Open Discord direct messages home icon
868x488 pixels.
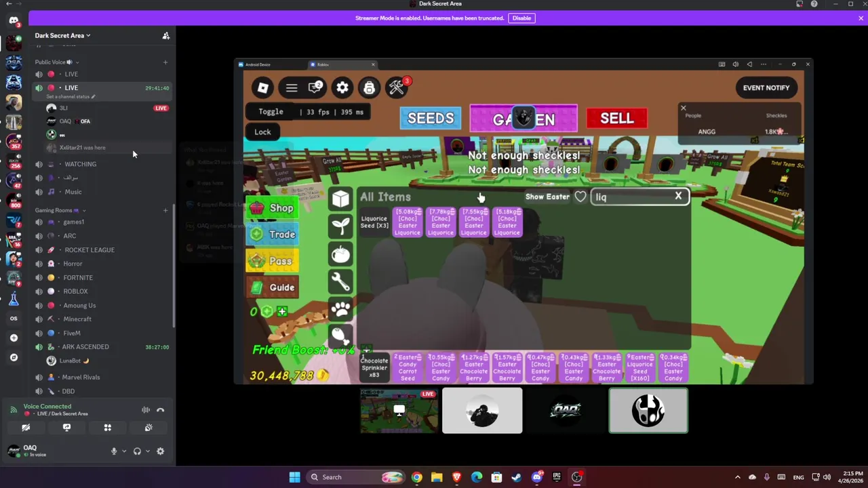click(x=14, y=20)
